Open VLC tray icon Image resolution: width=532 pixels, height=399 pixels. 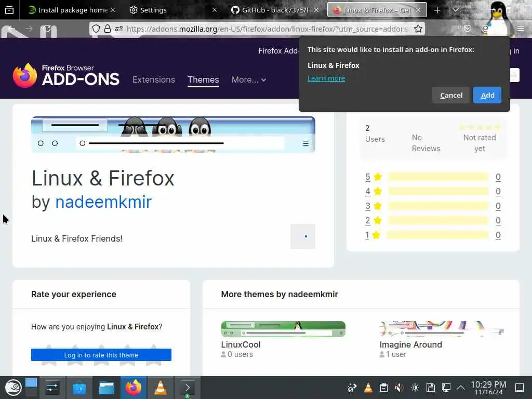tap(368, 388)
